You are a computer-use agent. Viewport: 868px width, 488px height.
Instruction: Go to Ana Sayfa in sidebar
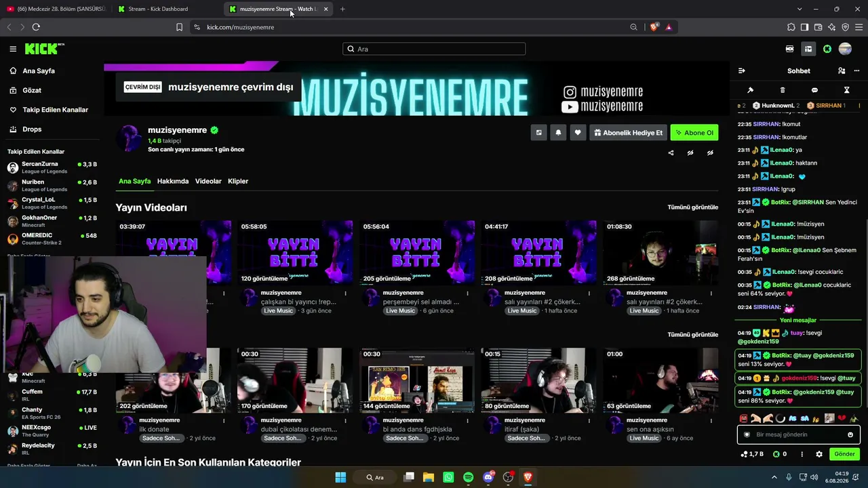click(x=52, y=71)
